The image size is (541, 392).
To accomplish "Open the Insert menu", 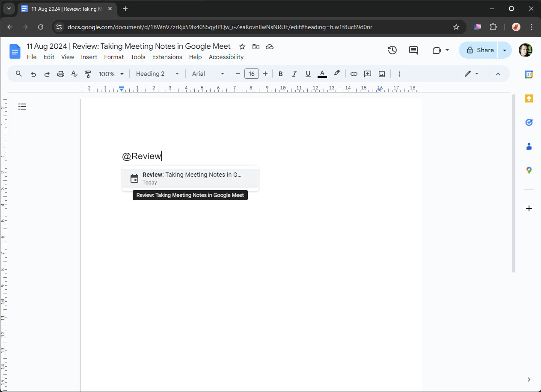I will [89, 57].
